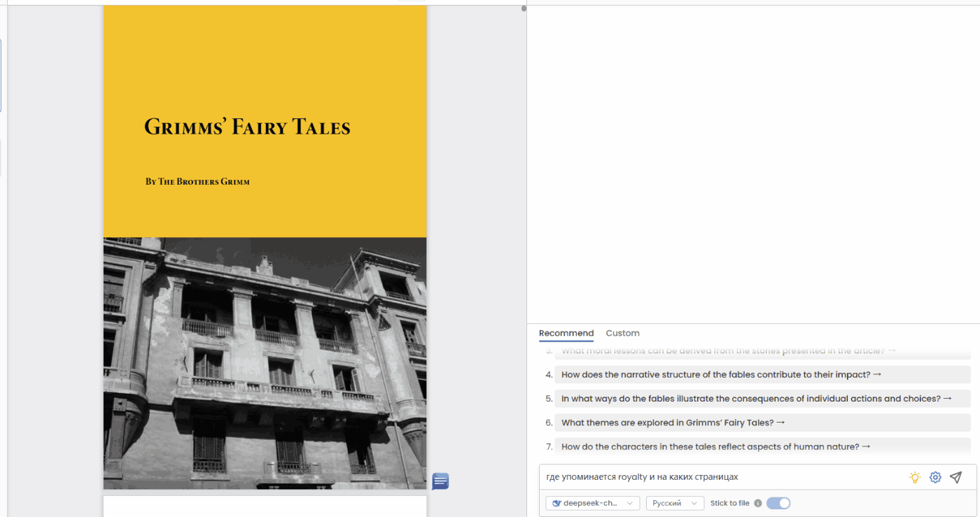Click the building photo on the cover page

point(265,362)
